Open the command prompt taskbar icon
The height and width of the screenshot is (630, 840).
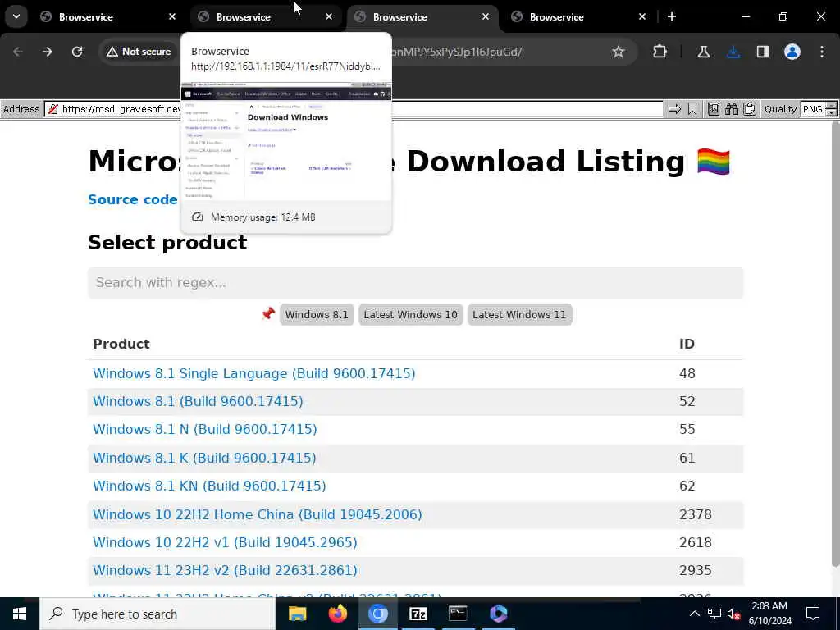(458, 614)
